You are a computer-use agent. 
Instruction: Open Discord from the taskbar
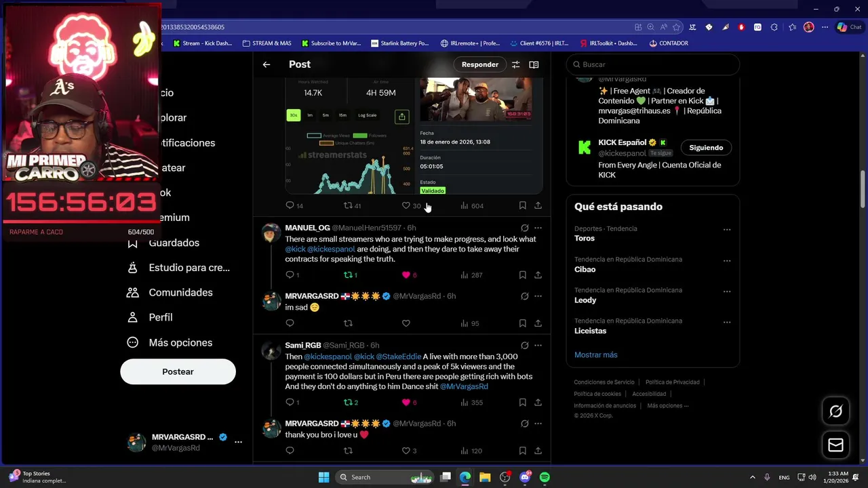pyautogui.click(x=525, y=477)
